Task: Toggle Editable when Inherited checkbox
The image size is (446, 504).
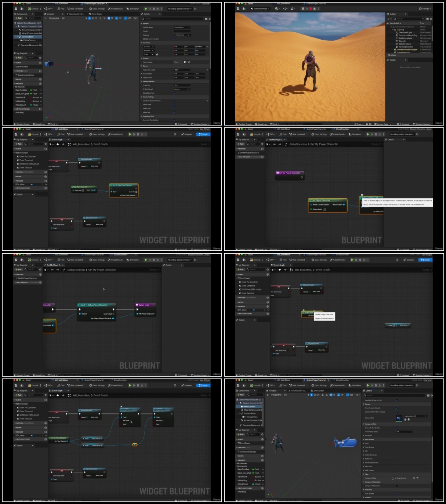Action: (175, 39)
